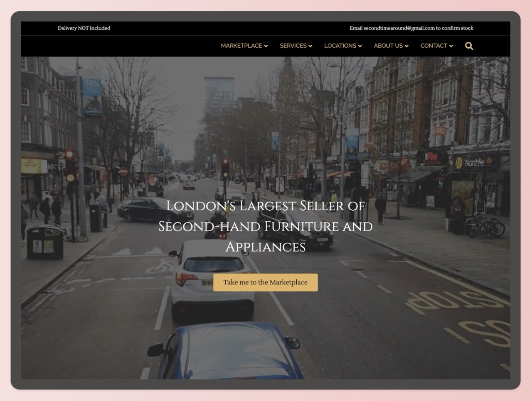Viewport: 532px width, 401px height.
Task: Click the London's Largest Seller headline
Action: tap(266, 226)
